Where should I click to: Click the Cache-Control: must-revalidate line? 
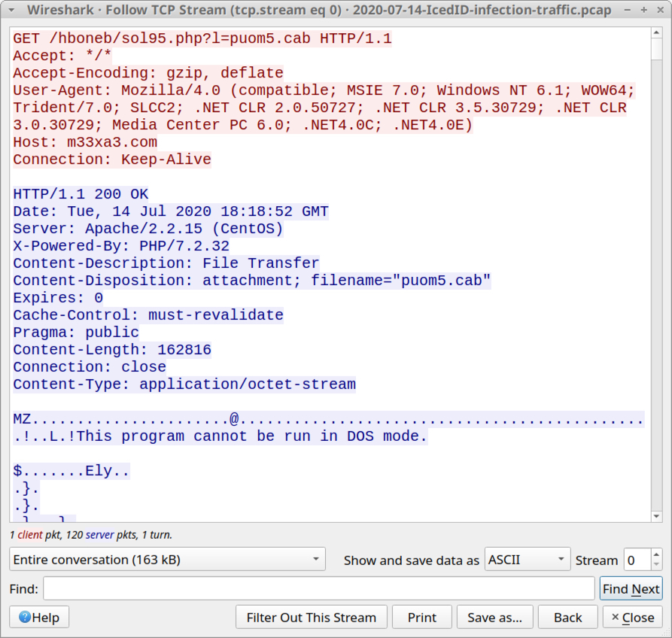[x=147, y=315]
